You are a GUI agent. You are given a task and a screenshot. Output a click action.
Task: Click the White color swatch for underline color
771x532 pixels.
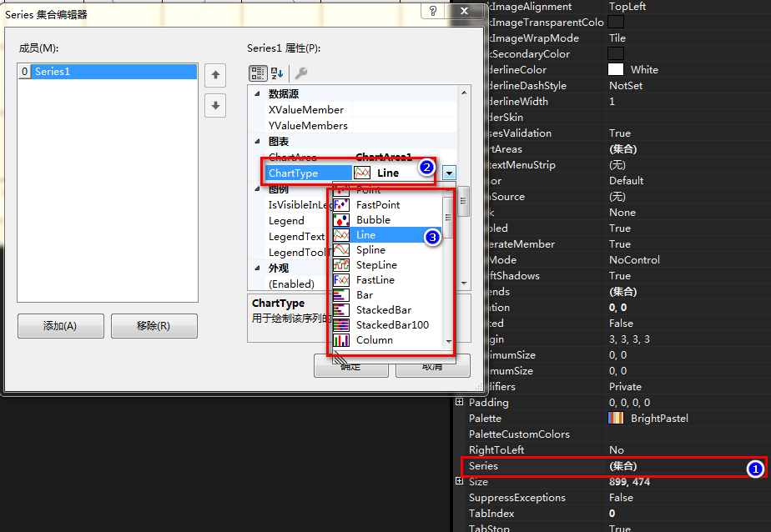[616, 69]
